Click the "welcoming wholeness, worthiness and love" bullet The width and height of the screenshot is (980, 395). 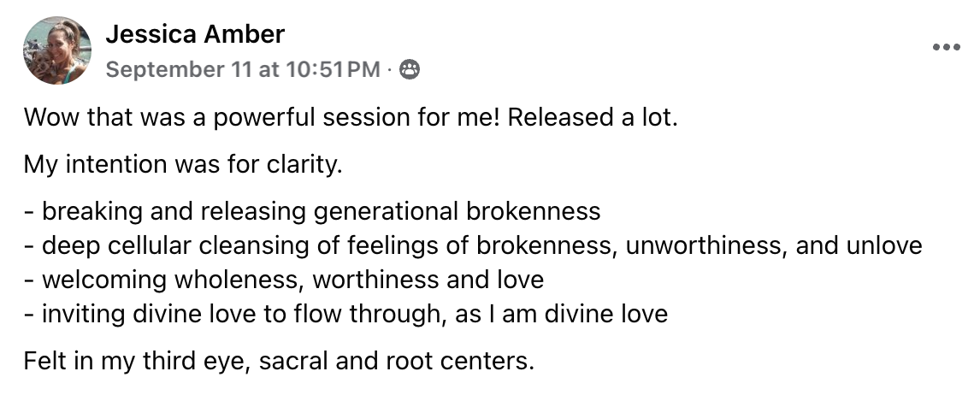(284, 280)
